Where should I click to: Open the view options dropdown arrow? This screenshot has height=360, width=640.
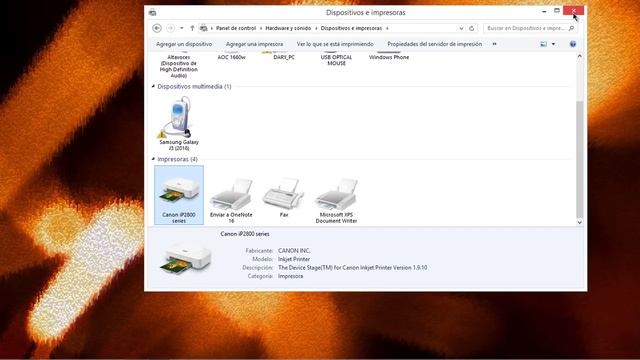(553, 44)
